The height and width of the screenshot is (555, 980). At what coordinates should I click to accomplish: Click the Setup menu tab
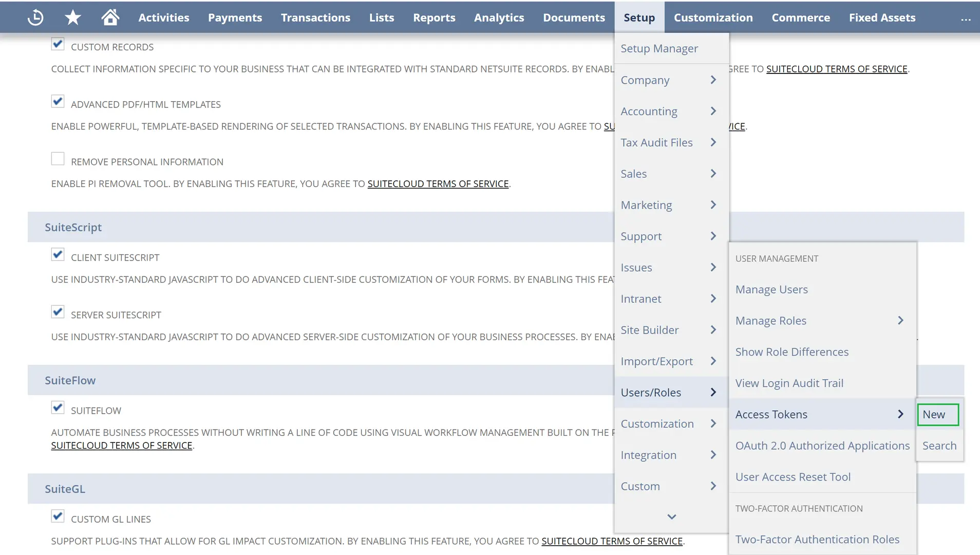coord(639,17)
